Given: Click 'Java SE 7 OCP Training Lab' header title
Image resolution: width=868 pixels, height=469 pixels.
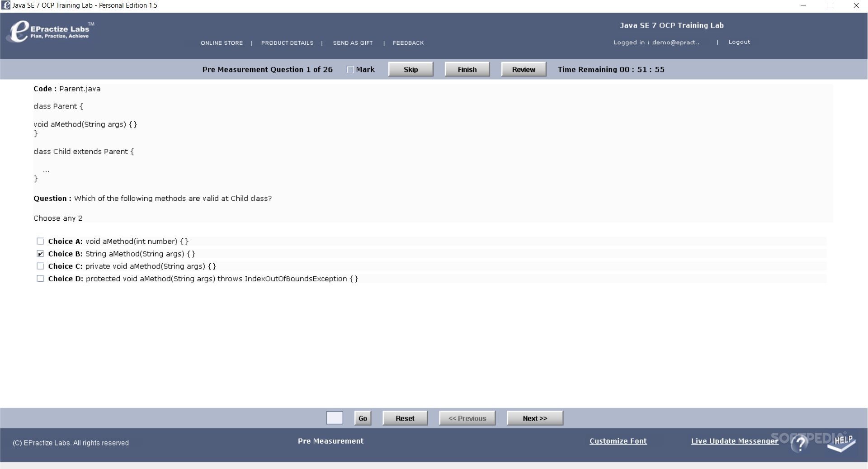Looking at the screenshot, I should pos(671,25).
